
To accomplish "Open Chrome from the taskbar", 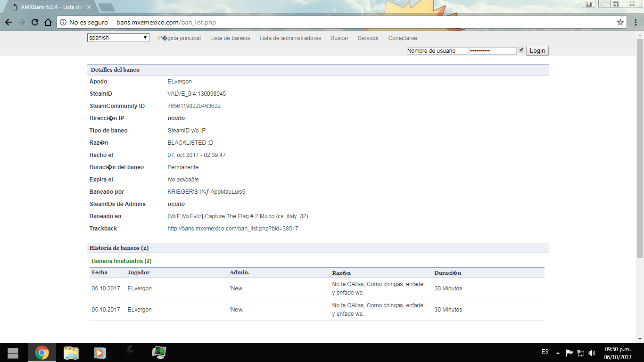I will [x=42, y=353].
